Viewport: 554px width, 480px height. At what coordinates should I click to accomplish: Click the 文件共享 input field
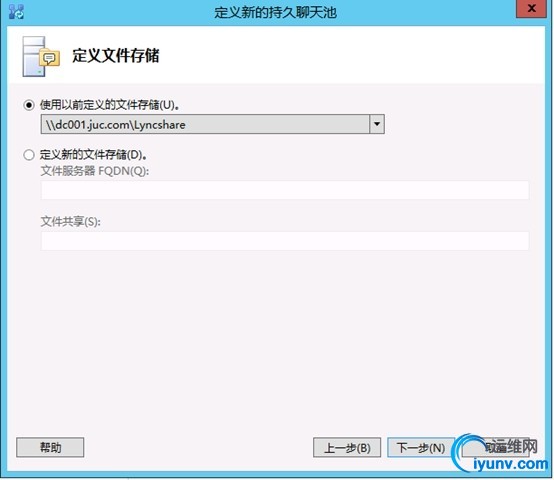click(x=285, y=241)
